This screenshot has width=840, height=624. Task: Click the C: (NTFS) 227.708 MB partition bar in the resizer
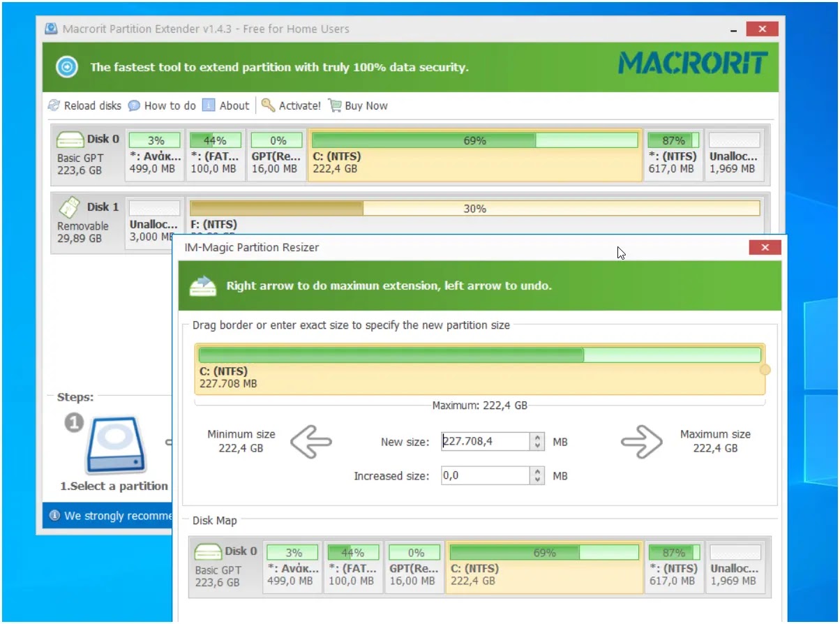pos(480,369)
